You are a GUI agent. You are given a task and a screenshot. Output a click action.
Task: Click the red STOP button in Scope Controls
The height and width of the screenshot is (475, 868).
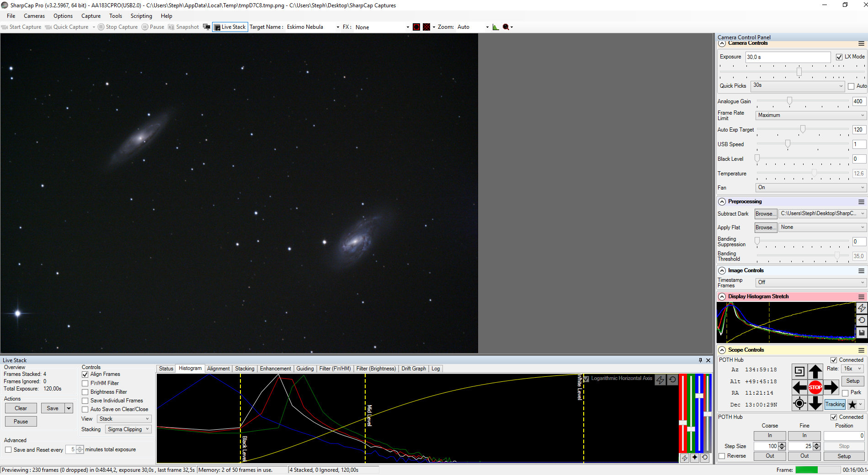(x=815, y=387)
